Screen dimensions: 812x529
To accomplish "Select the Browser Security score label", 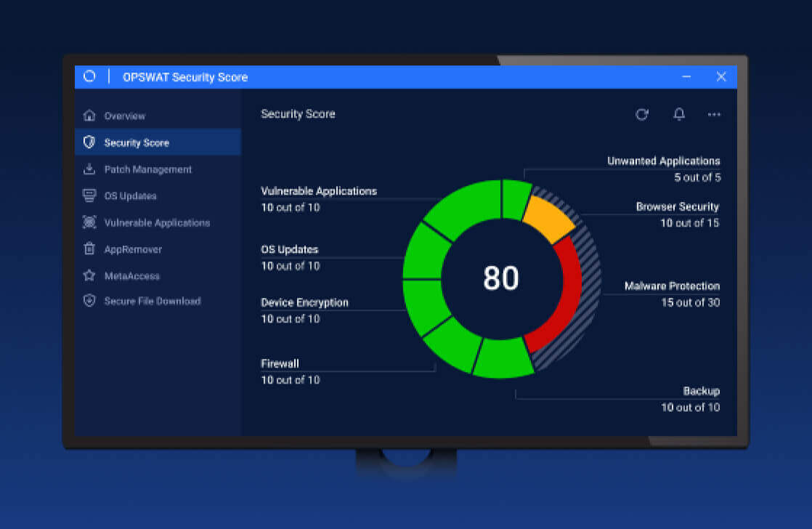I will [x=677, y=207].
